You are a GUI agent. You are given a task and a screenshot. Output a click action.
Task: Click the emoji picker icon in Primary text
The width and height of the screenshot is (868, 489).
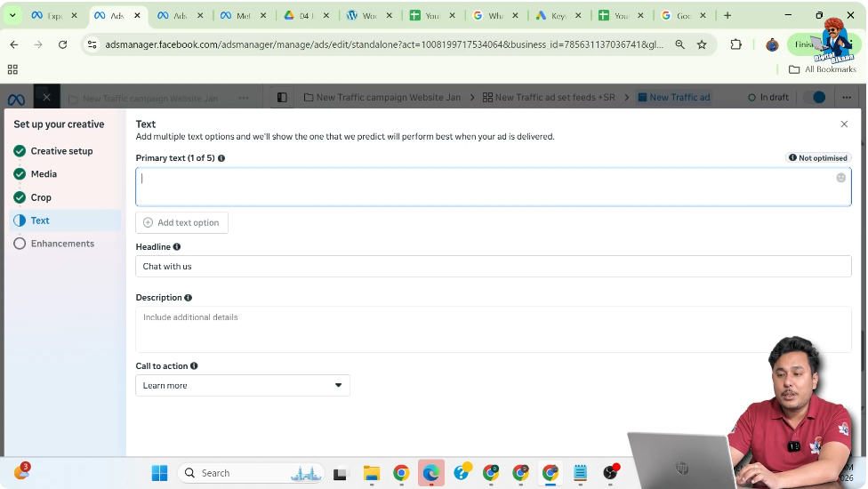coord(840,178)
